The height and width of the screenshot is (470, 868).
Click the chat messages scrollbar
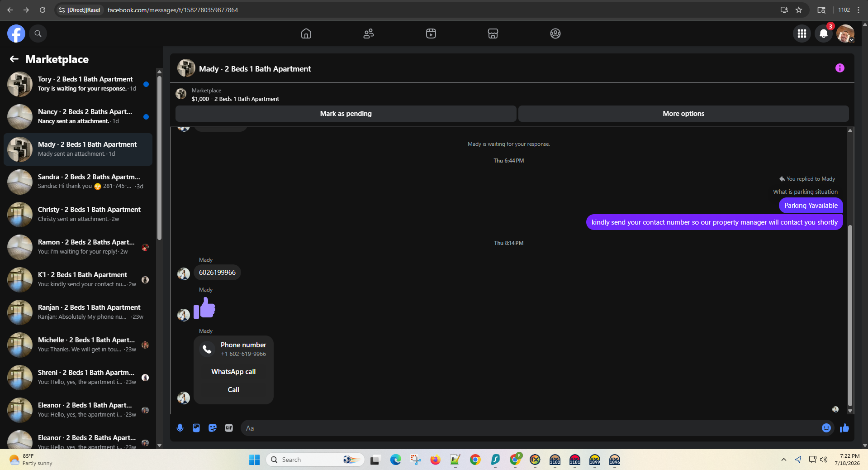click(x=850, y=315)
